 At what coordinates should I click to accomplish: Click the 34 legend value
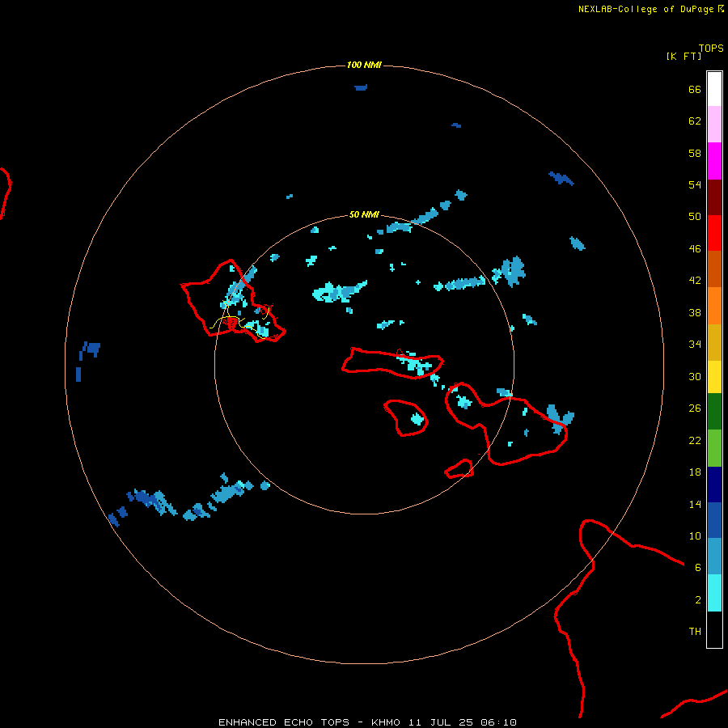coord(695,344)
